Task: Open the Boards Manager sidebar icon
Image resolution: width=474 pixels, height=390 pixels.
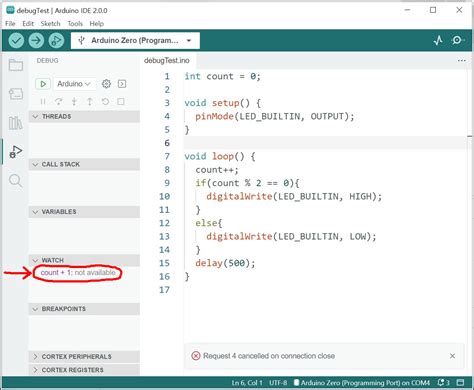Action: coord(16,94)
